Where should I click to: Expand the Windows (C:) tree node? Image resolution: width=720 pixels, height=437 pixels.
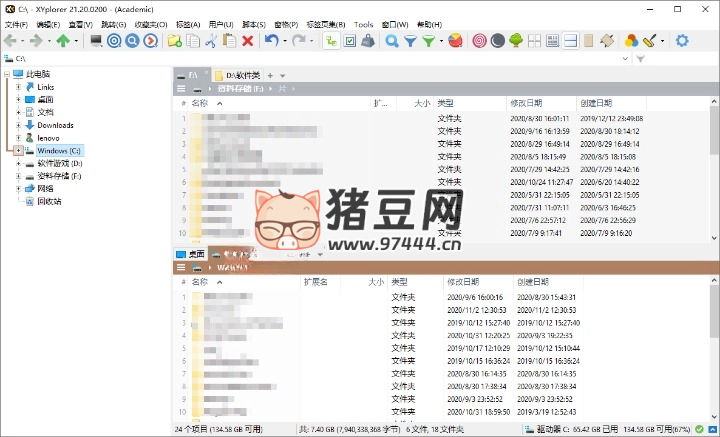[x=18, y=150]
